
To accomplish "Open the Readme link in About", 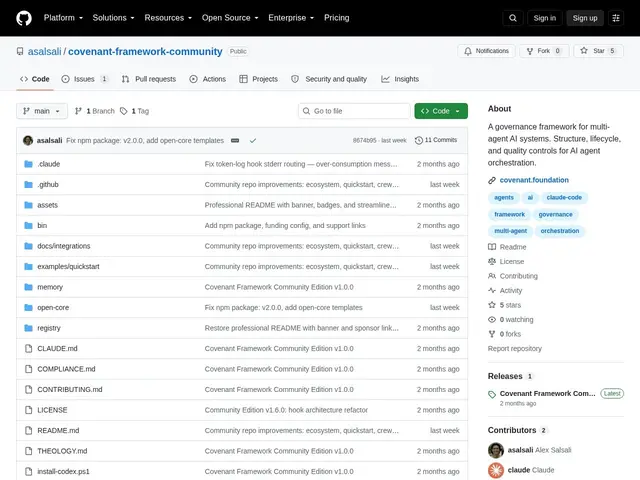I will pos(507,247).
